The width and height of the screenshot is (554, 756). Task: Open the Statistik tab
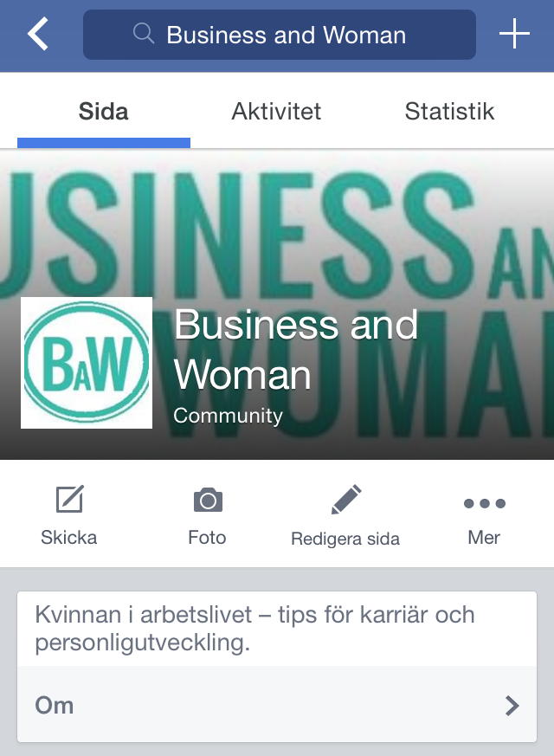tap(449, 112)
